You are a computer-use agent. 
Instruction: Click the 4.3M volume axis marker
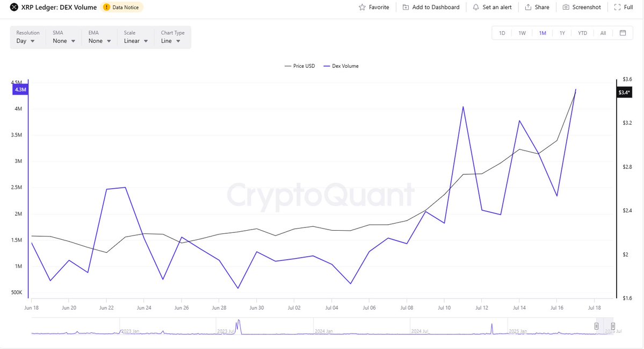(x=20, y=89)
